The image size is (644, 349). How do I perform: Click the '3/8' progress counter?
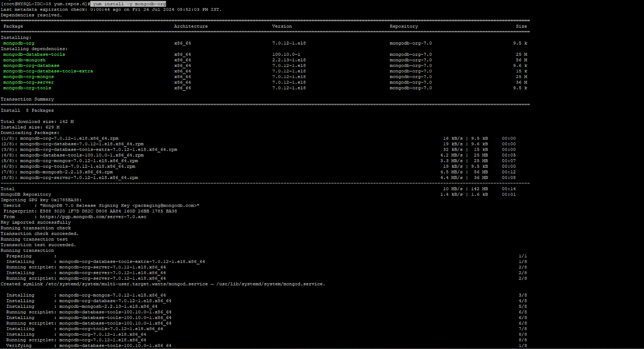pos(523,295)
